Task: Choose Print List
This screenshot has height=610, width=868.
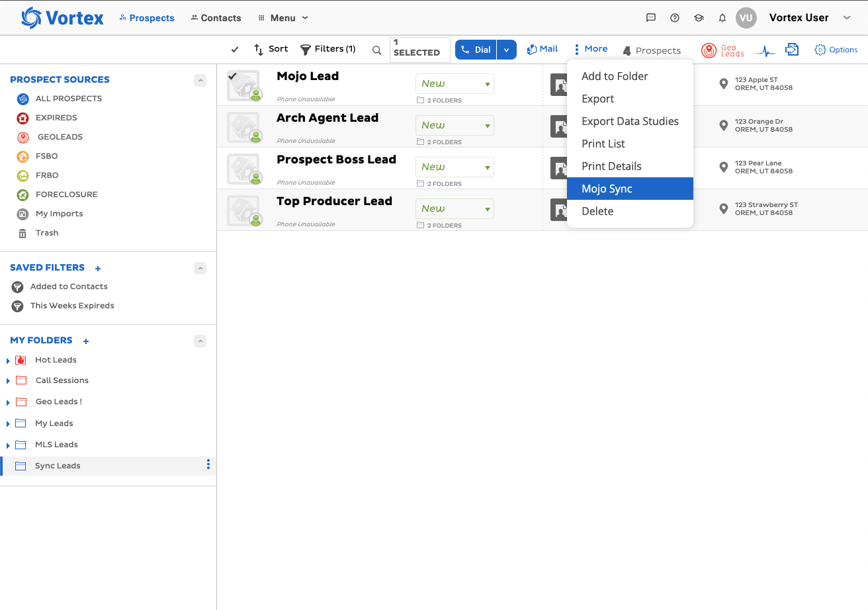Action: click(630, 144)
